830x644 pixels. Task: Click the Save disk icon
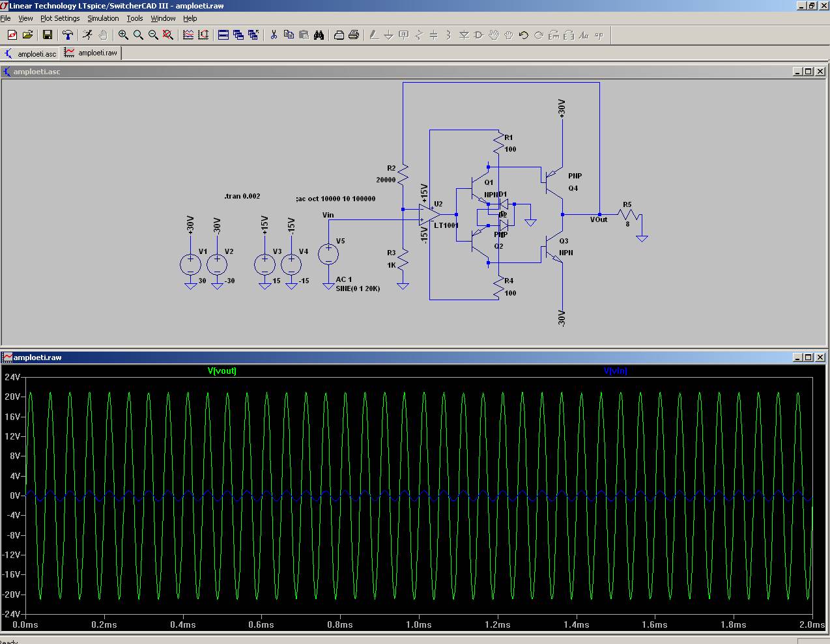pos(47,35)
